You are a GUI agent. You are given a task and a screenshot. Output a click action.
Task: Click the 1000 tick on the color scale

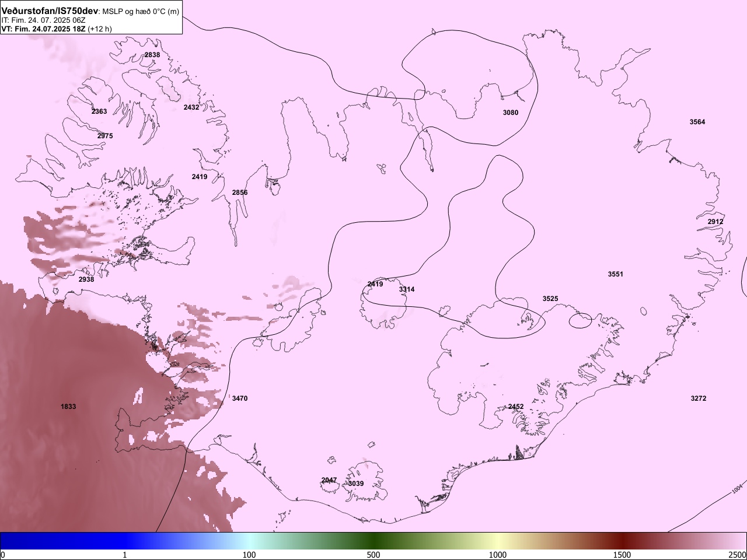(498, 555)
